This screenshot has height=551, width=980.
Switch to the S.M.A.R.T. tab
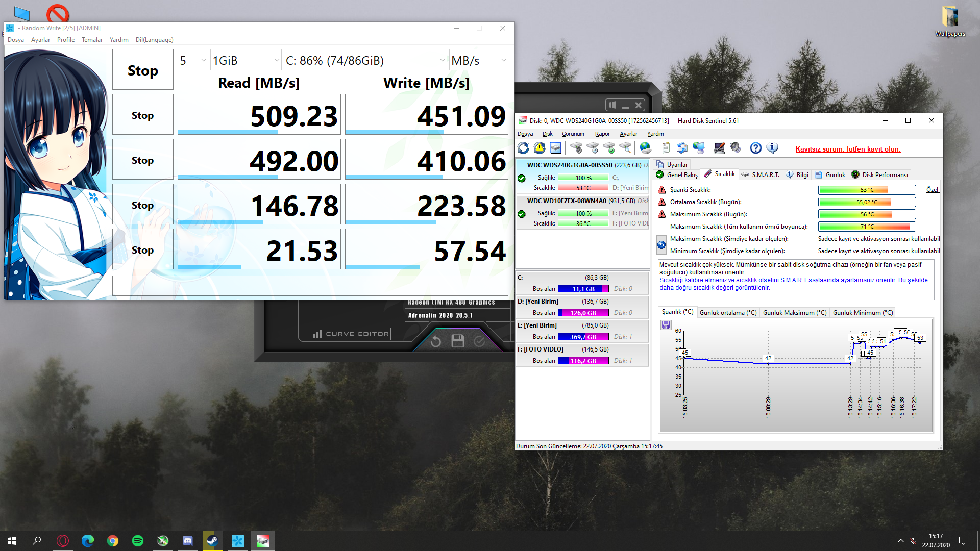761,174
